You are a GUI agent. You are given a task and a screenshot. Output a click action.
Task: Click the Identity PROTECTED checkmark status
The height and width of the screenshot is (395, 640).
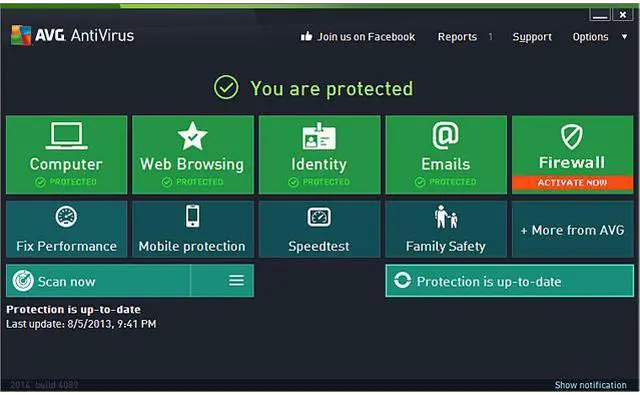click(319, 182)
